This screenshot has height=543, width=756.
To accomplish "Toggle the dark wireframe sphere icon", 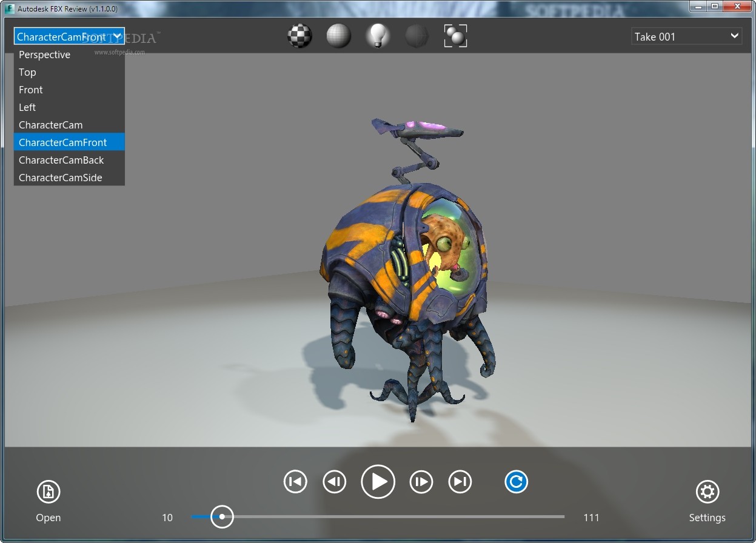I will point(416,36).
